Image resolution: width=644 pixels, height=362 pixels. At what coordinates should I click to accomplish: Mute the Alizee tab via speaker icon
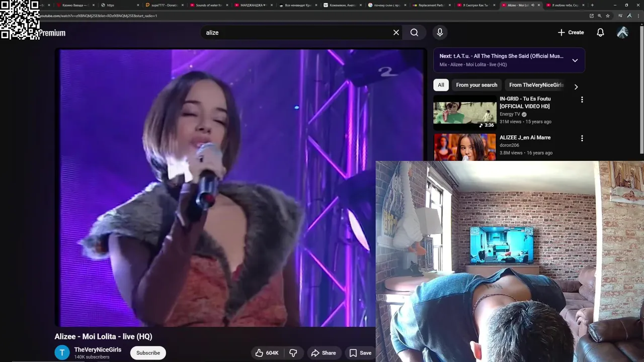532,5
